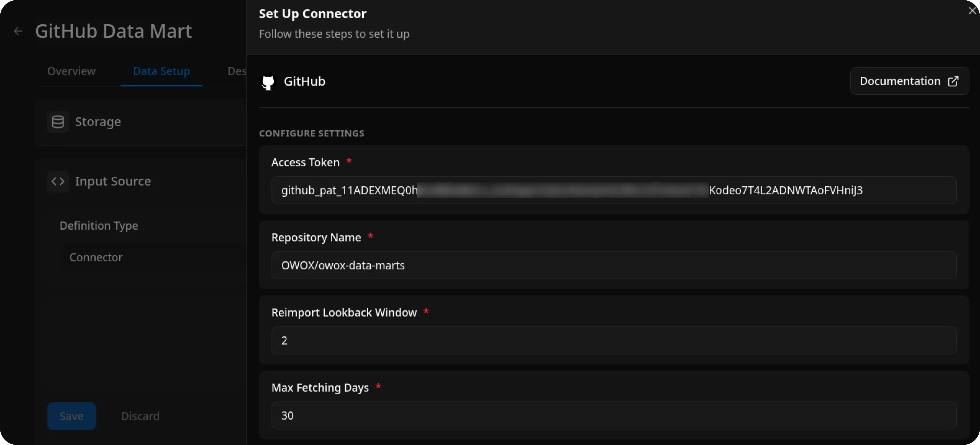The height and width of the screenshot is (445, 980).
Task: Expand the Storage section
Action: (97, 121)
